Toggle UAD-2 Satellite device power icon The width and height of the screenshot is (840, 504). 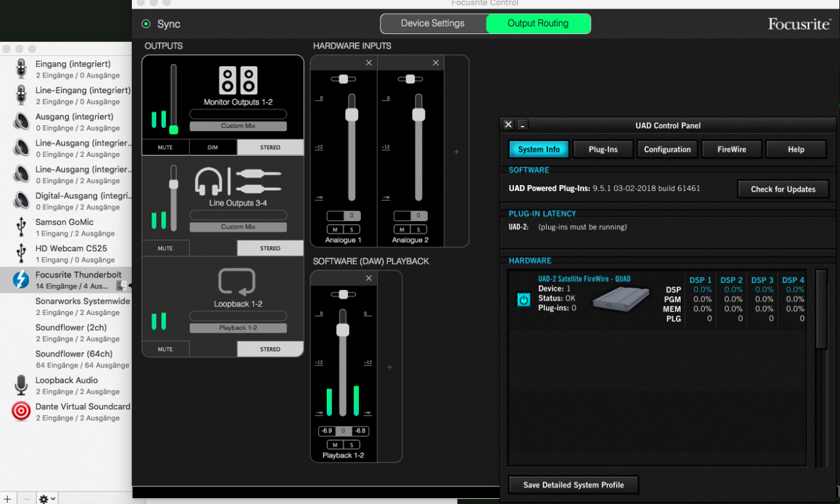pyautogui.click(x=524, y=300)
